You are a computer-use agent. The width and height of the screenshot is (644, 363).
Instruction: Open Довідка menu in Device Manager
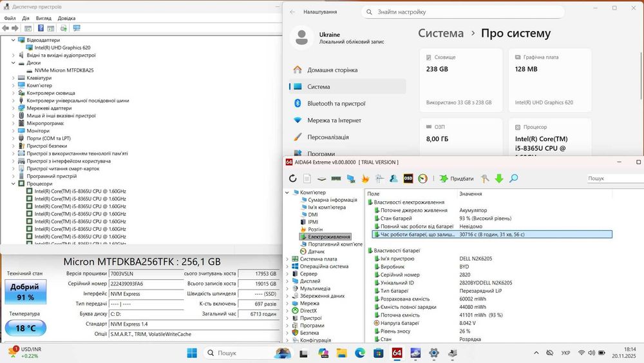tap(66, 18)
